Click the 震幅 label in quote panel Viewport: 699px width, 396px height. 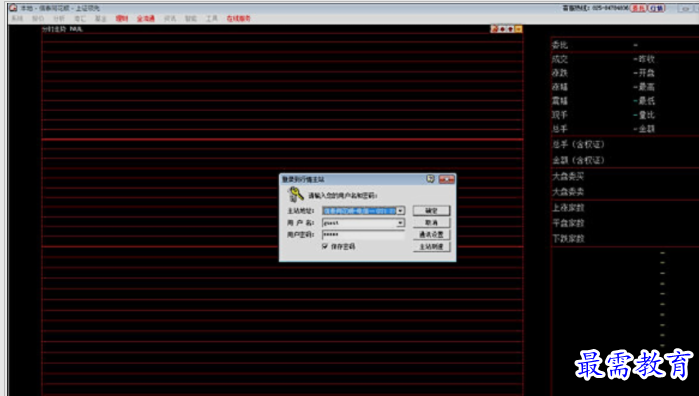(560, 101)
